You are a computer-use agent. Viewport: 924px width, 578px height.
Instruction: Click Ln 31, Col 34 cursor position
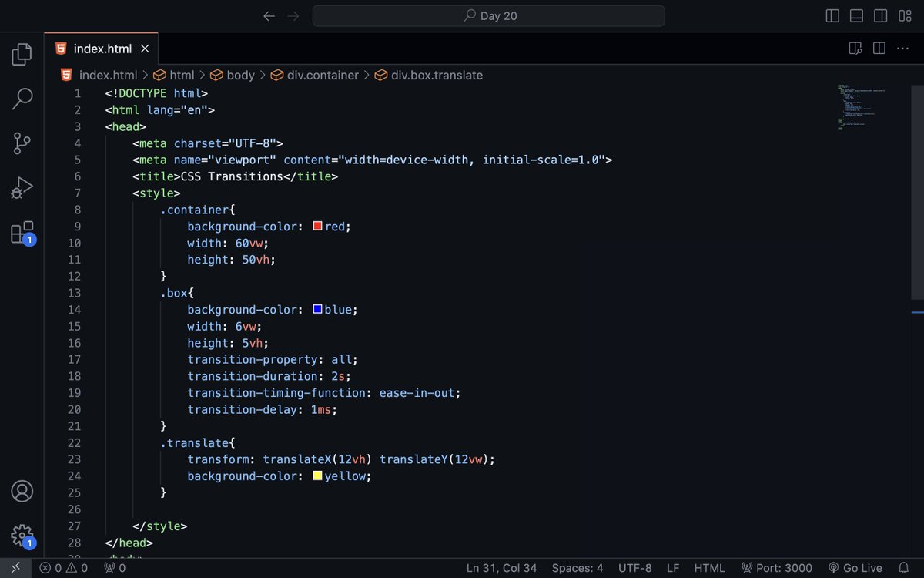pos(501,568)
